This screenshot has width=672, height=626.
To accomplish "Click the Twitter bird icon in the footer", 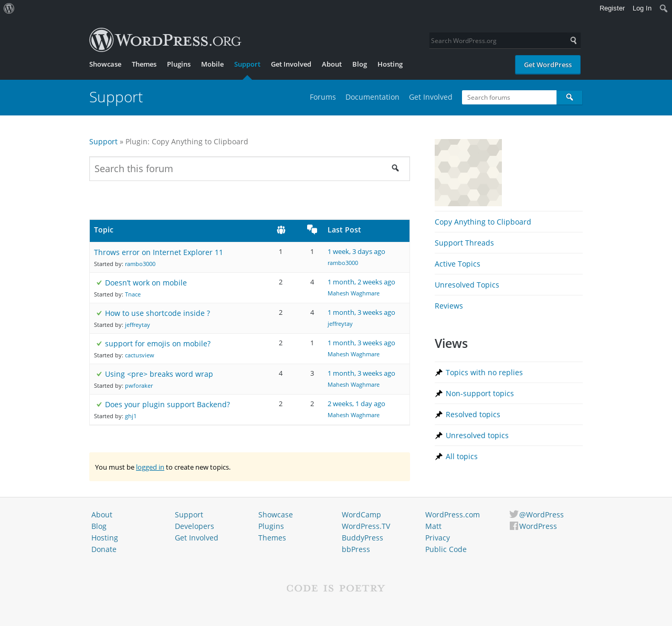I will point(514,514).
